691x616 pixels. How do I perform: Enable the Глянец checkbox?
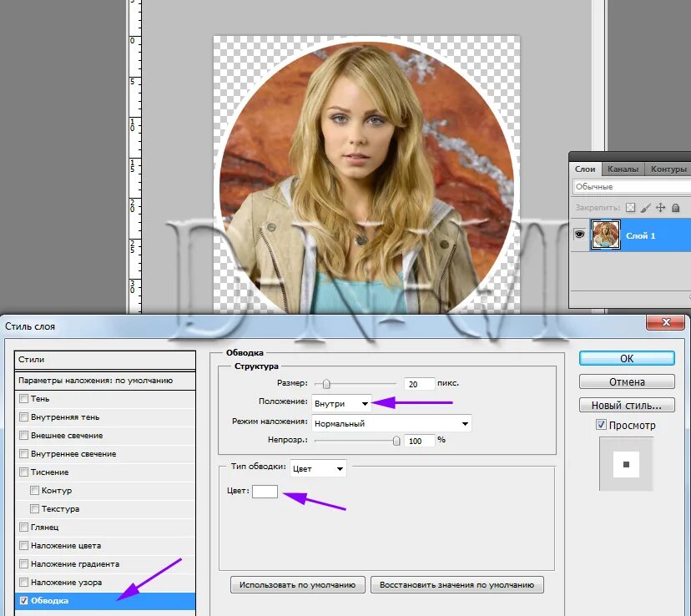[x=24, y=527]
